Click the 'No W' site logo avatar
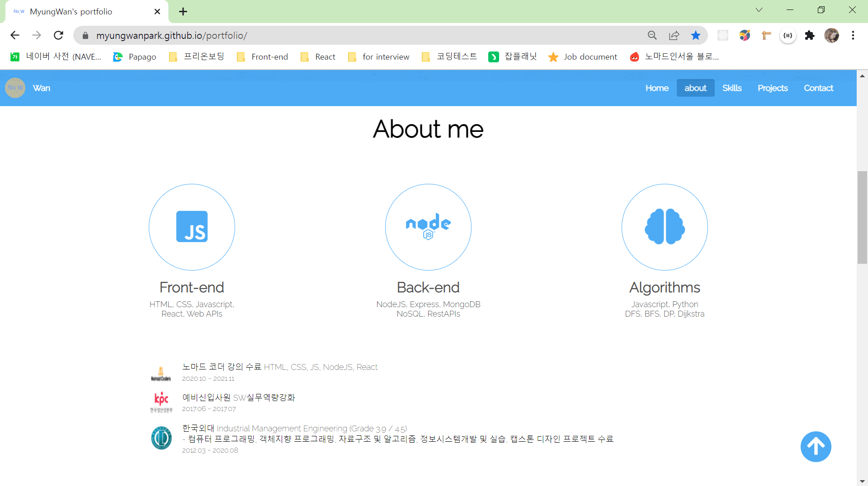The image size is (868, 486). (x=15, y=88)
